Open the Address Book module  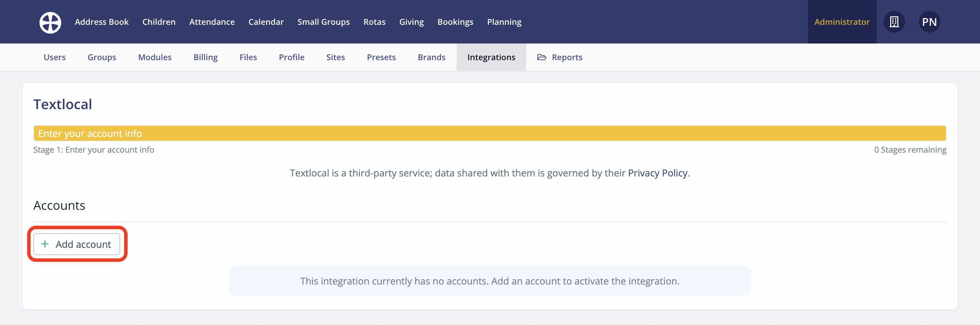point(102,22)
